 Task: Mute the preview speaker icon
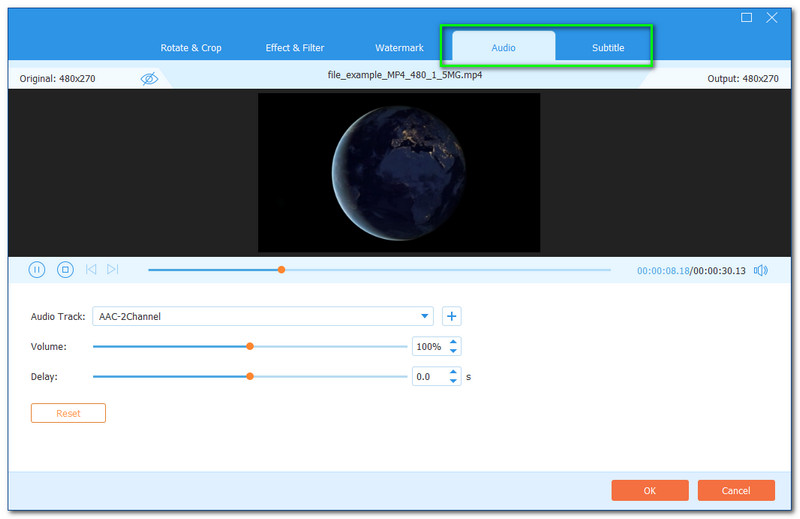tap(761, 270)
